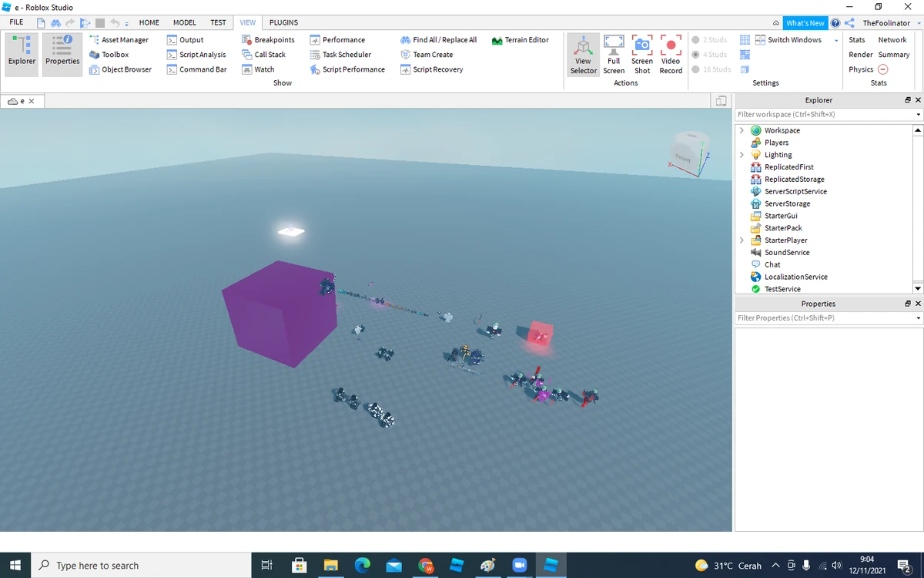Toggle the Explorer panel
924x578 pixels.
21,54
